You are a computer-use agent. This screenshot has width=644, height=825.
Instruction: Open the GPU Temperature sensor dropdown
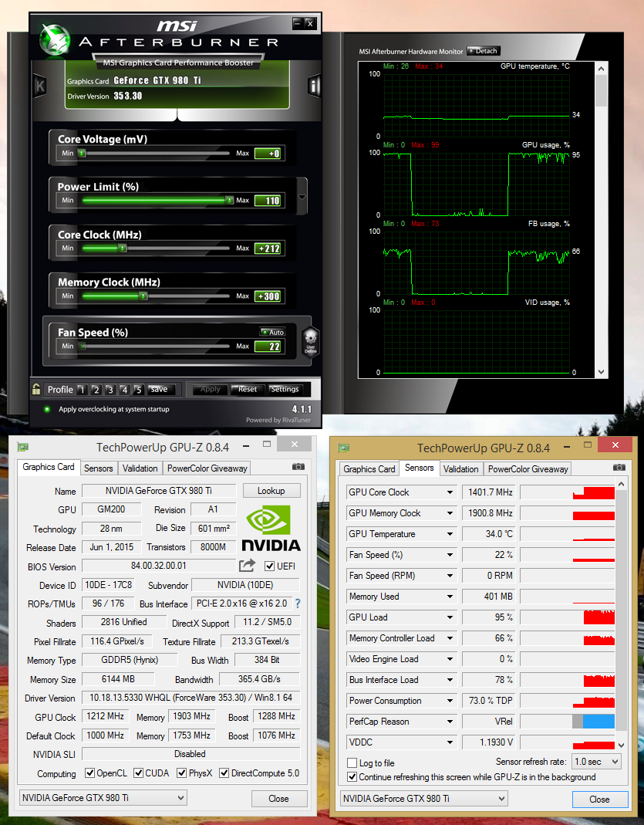click(x=450, y=534)
